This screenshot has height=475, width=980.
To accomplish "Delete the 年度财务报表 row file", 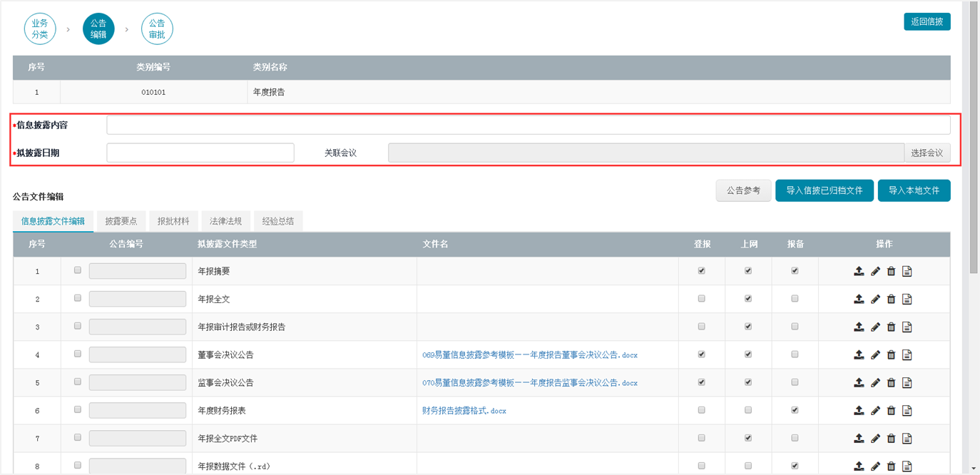I will (x=891, y=410).
